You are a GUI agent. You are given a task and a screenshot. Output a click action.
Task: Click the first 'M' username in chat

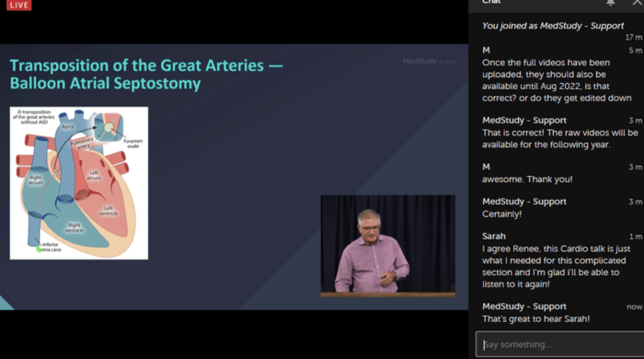click(x=486, y=50)
